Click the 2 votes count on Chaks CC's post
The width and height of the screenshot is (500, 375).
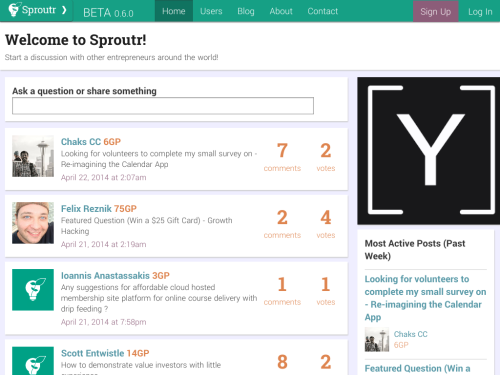(326, 157)
